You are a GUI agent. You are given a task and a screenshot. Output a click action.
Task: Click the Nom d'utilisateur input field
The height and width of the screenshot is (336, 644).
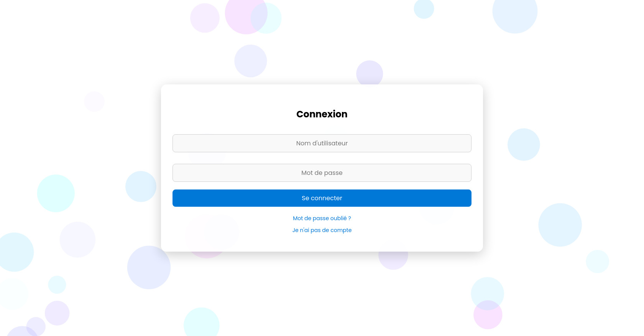point(322,143)
